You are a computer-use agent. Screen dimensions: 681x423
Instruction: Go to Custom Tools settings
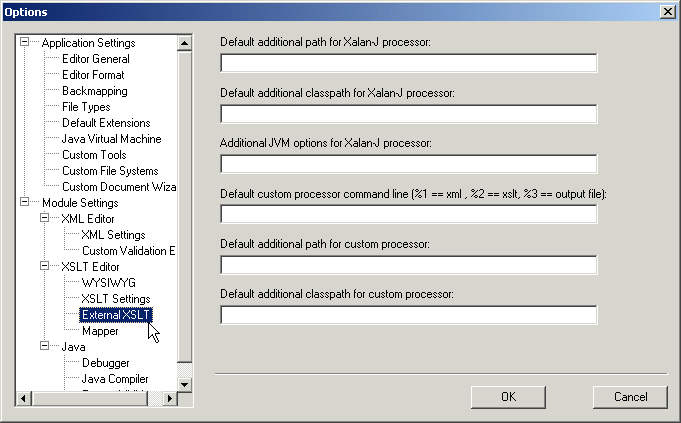tap(94, 155)
